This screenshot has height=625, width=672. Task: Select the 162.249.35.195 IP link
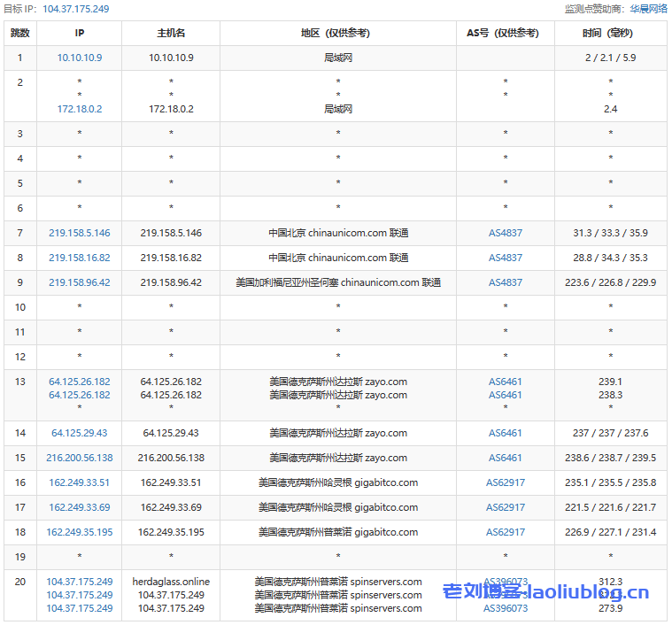(80, 532)
